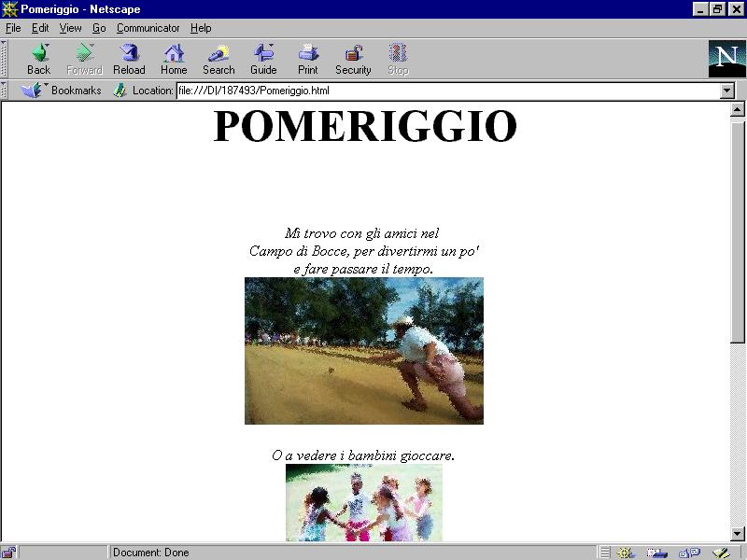This screenshot has height=560, width=747.
Task: Open the File menu
Action: click(x=13, y=28)
